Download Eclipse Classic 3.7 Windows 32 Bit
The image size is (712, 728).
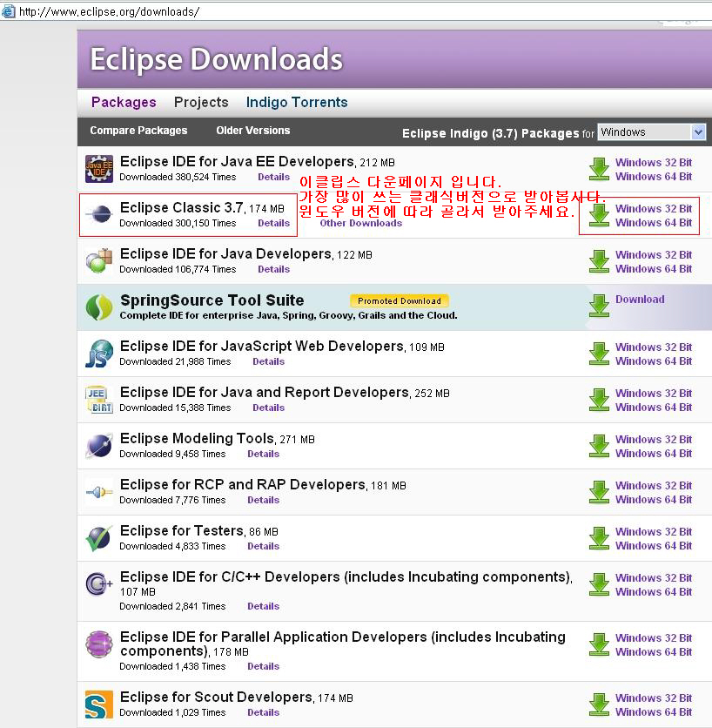pos(654,208)
